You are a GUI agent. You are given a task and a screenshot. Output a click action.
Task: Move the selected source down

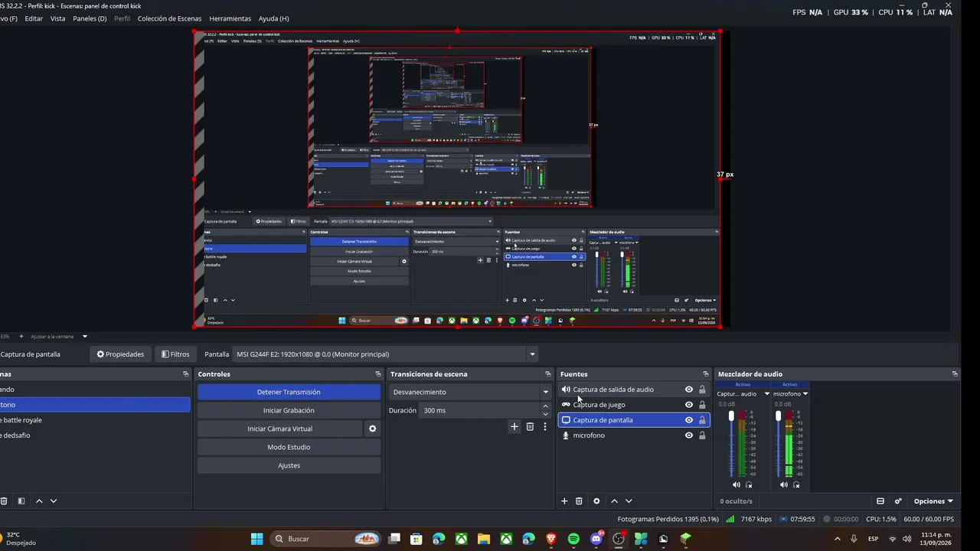point(629,501)
